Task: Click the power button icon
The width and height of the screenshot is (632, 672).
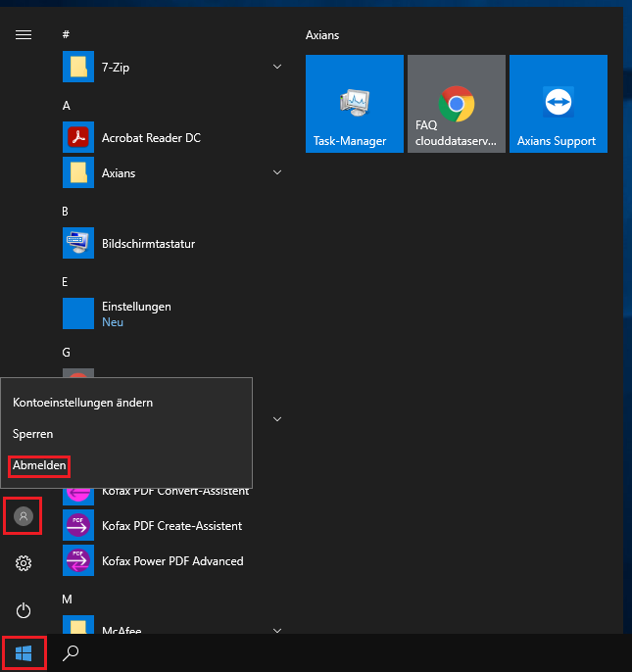Action: pos(24,610)
